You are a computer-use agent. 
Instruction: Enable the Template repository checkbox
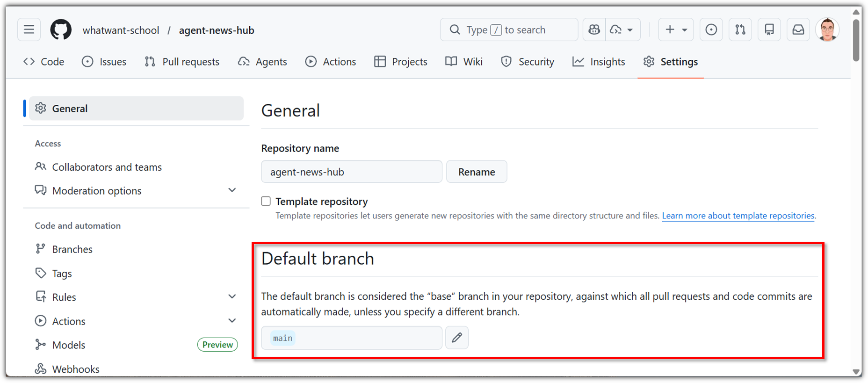[x=266, y=201]
